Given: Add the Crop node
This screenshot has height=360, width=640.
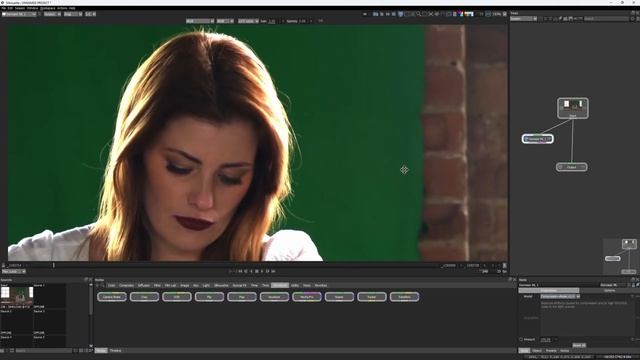Looking at the screenshot, I should click(x=144, y=297).
